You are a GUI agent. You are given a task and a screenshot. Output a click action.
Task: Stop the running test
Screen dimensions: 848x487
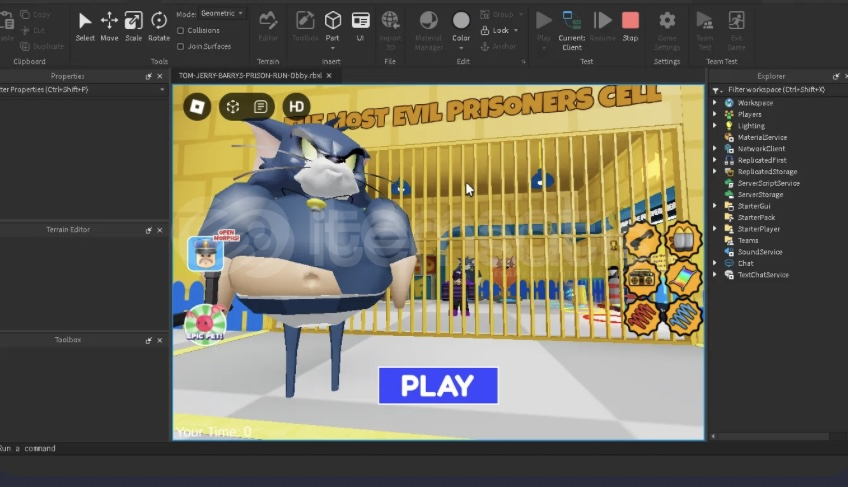630,27
